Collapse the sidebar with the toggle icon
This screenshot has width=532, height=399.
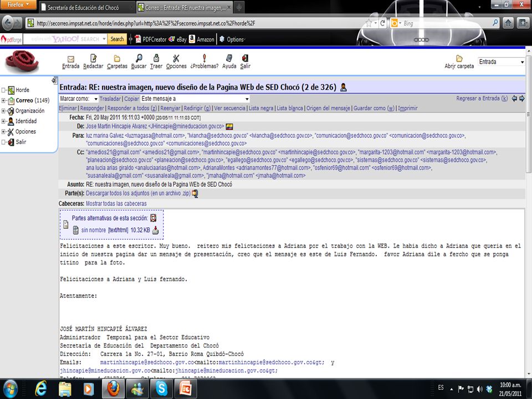54,80
